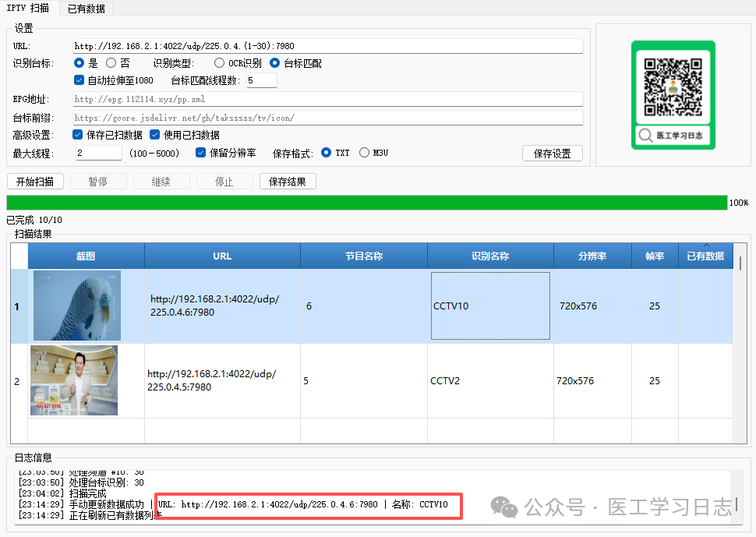Click the CCTV2 row screenshot thumbnail

coord(74,380)
